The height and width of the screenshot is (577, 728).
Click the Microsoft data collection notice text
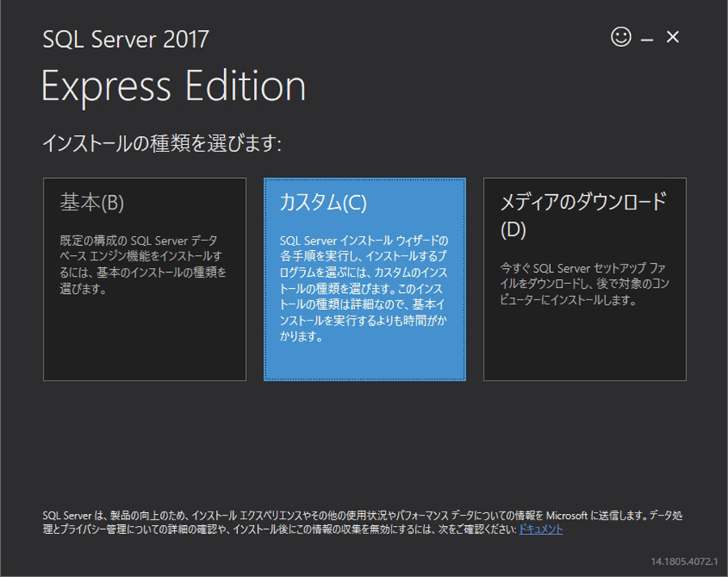362,523
